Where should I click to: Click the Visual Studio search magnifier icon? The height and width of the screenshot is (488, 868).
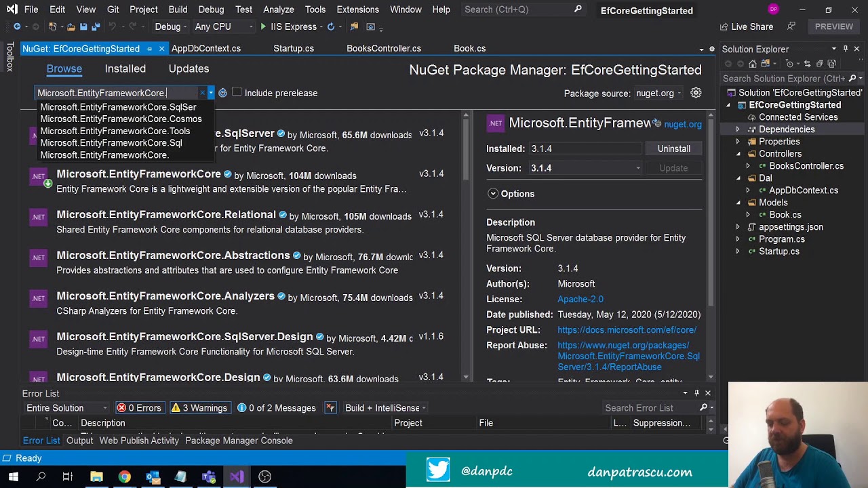(578, 9)
